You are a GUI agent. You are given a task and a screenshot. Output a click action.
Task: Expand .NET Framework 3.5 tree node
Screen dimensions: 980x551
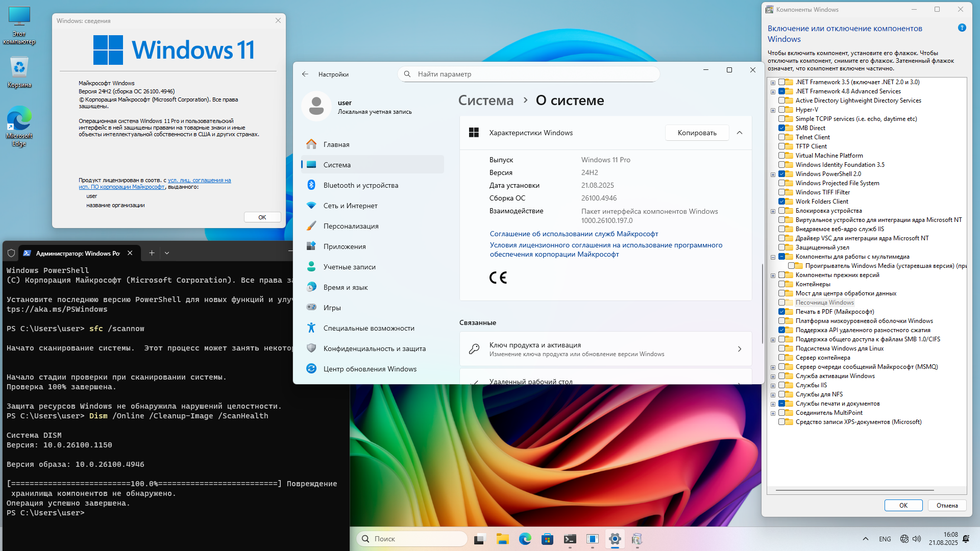(x=773, y=83)
